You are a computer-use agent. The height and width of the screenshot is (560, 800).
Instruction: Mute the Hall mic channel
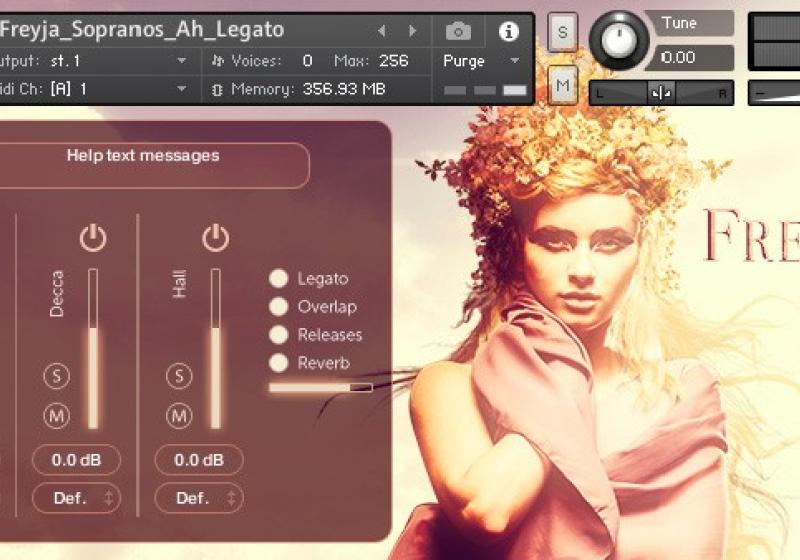[179, 416]
